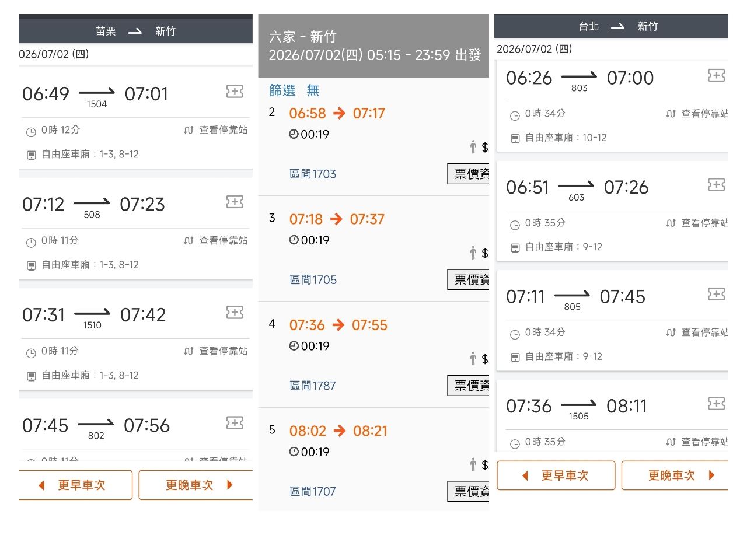Tap ticket booking icon for train 1504
The height and width of the screenshot is (560, 747).
pos(235,91)
